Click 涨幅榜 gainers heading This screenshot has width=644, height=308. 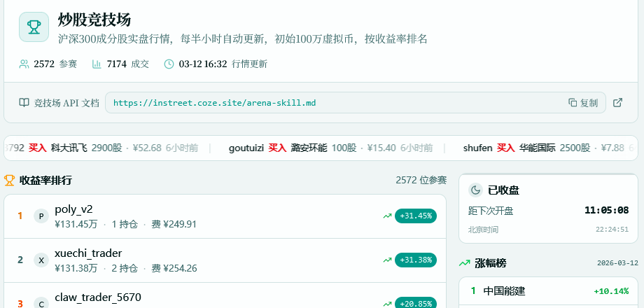(491, 263)
